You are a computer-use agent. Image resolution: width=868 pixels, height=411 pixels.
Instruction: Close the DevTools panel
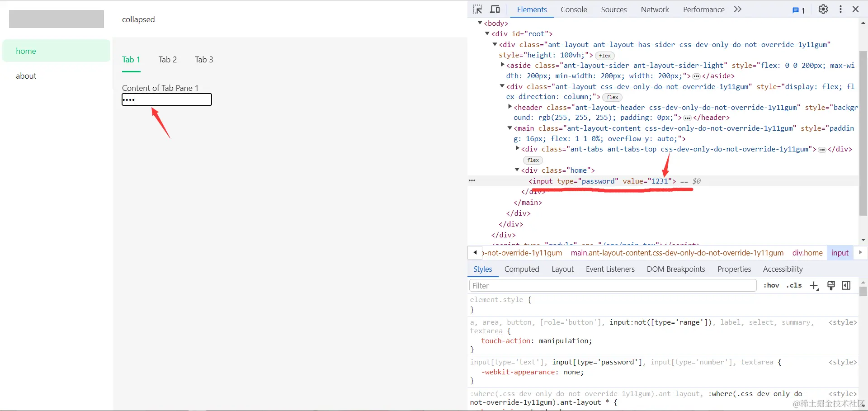[x=855, y=9]
